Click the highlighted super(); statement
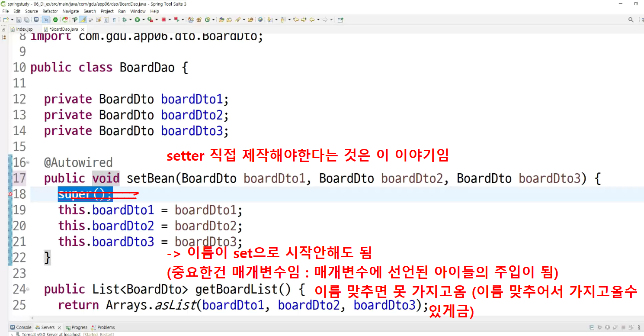 point(85,194)
